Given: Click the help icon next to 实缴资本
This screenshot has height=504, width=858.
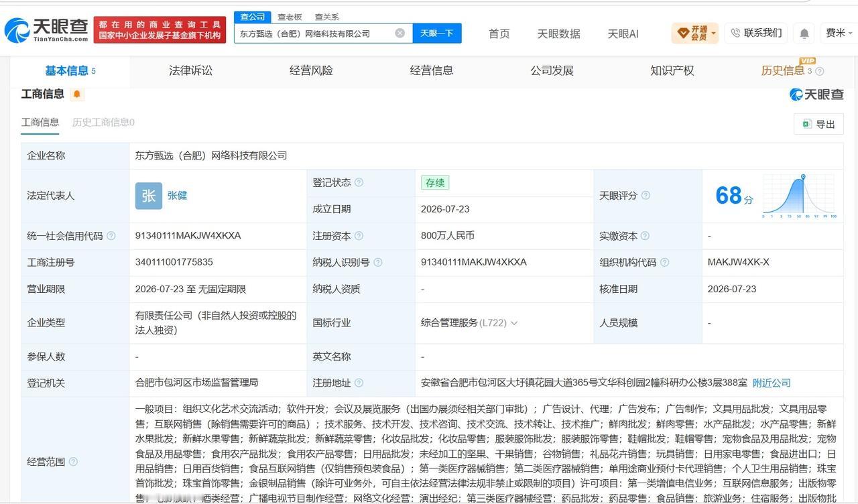Looking at the screenshot, I should [x=645, y=236].
